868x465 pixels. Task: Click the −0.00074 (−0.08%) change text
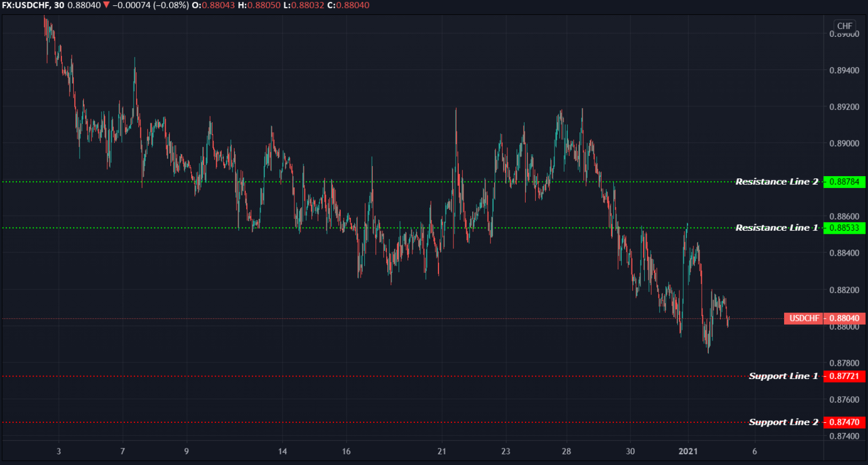tap(151, 5)
